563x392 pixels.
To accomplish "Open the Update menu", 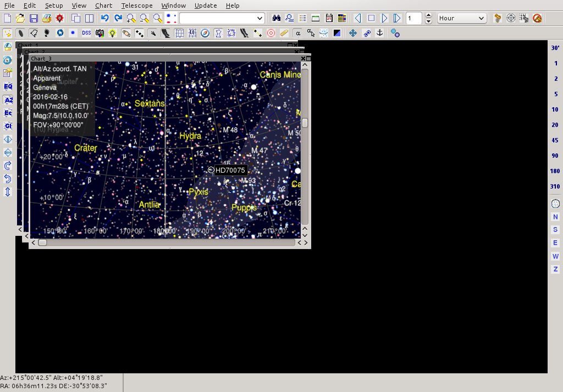I will click(x=206, y=5).
